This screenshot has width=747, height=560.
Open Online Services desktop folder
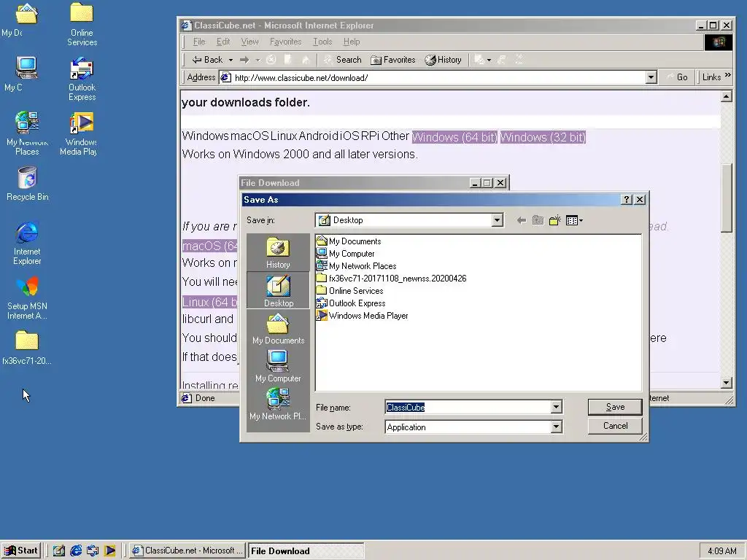[82, 24]
